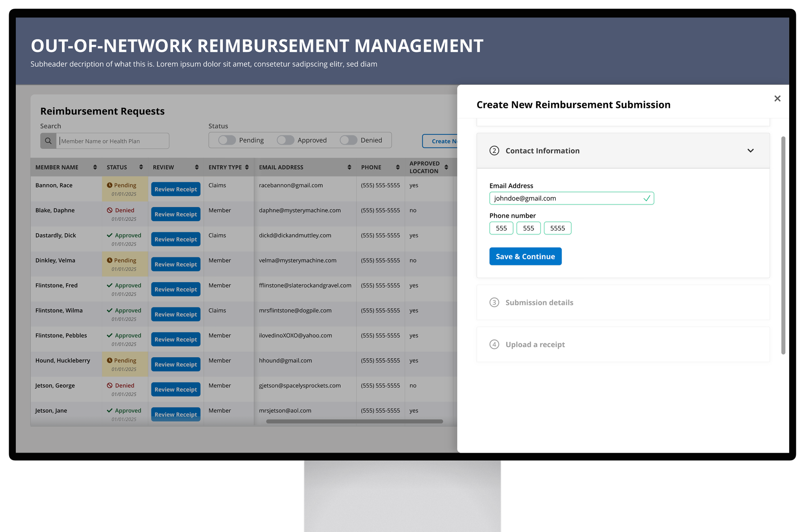This screenshot has width=805, height=532.
Task: Click Save & Continue button
Action: click(x=526, y=256)
